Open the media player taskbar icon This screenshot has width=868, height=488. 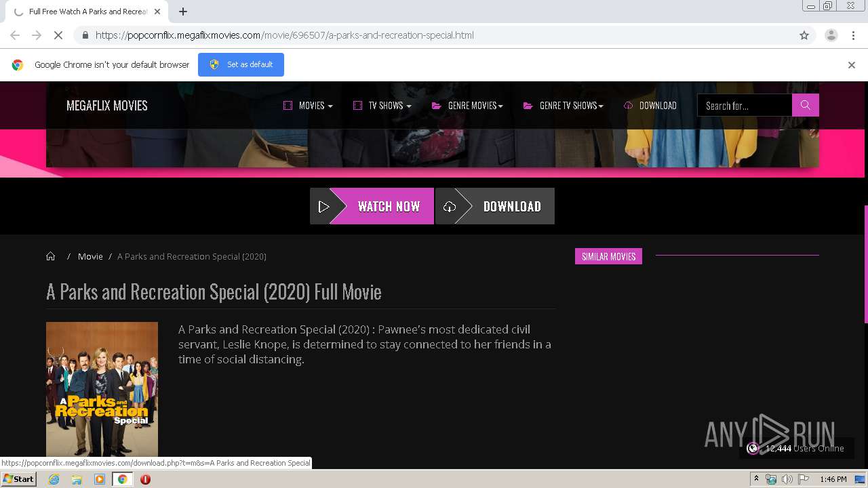coord(100,479)
